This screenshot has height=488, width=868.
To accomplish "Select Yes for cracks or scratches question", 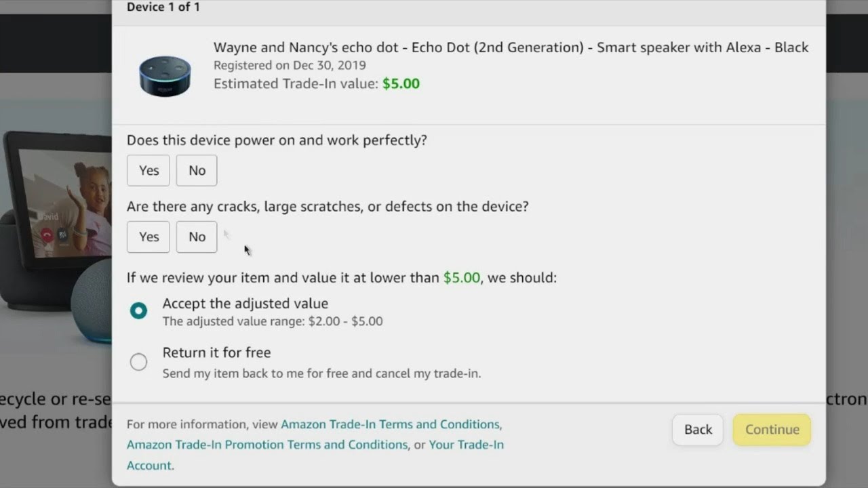I will 149,237.
